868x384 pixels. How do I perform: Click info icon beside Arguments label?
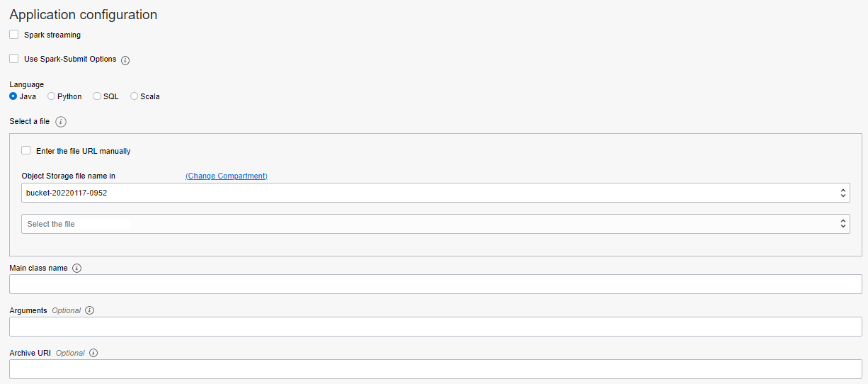(90, 310)
